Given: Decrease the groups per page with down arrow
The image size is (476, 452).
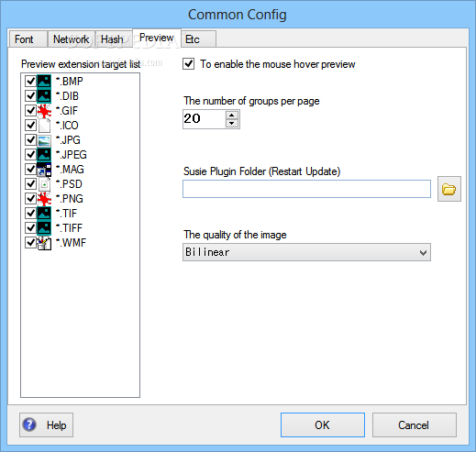Looking at the screenshot, I should pyautogui.click(x=232, y=123).
